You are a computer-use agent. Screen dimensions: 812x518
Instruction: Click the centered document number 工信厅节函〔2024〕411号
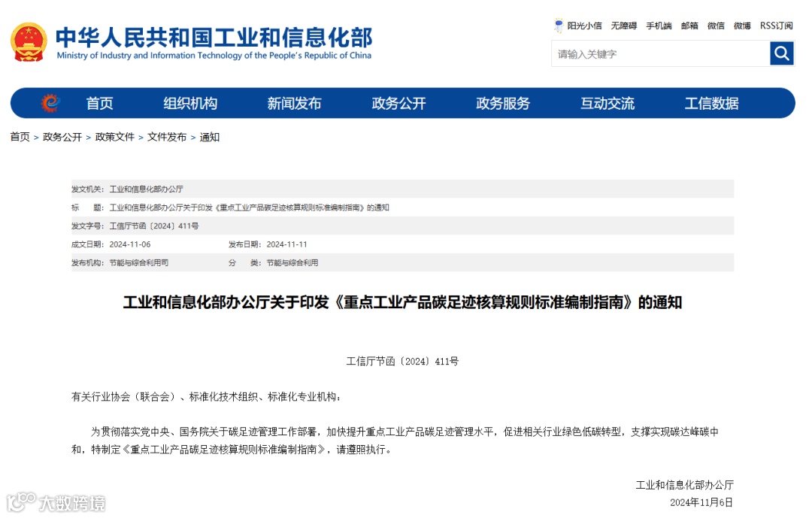point(402,361)
